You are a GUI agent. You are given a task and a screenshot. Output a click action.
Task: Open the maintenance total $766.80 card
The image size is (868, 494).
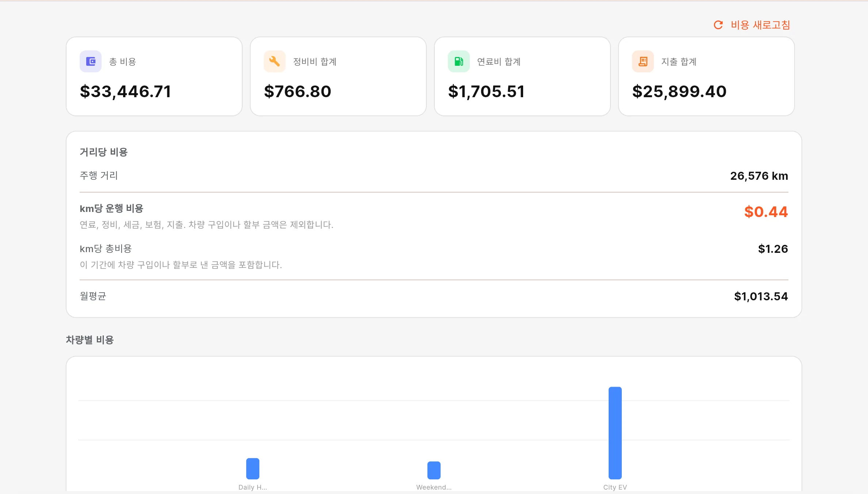coord(338,76)
